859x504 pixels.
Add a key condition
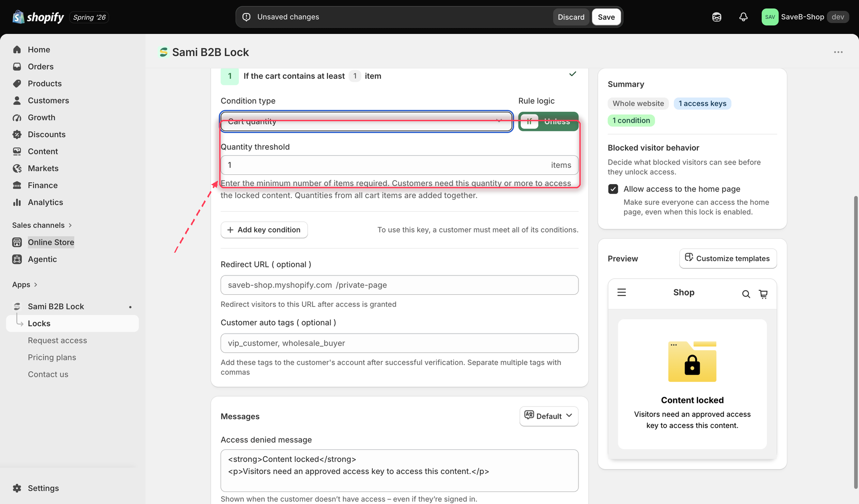[264, 230]
